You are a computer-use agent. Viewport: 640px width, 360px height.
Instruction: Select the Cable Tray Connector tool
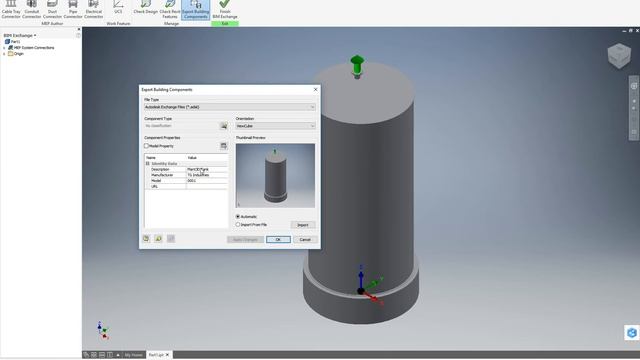11,9
